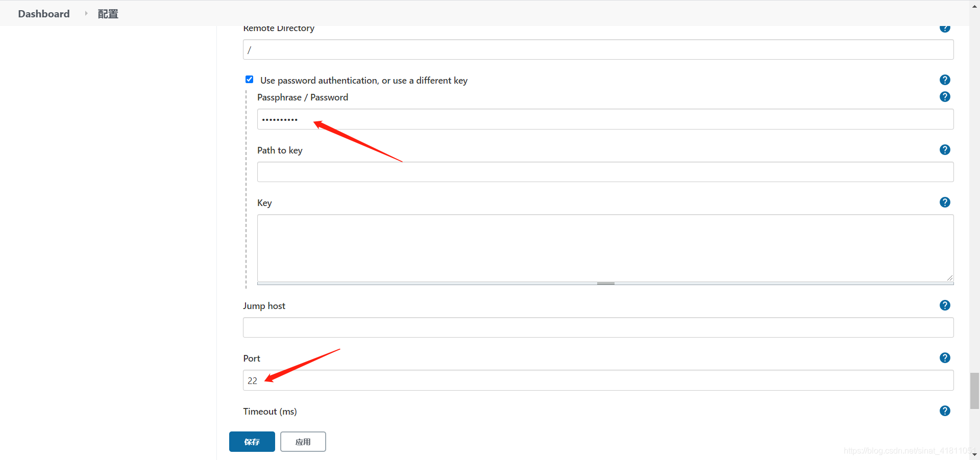This screenshot has width=980, height=460.
Task: Click the 保存 button to save settings
Action: tap(252, 441)
